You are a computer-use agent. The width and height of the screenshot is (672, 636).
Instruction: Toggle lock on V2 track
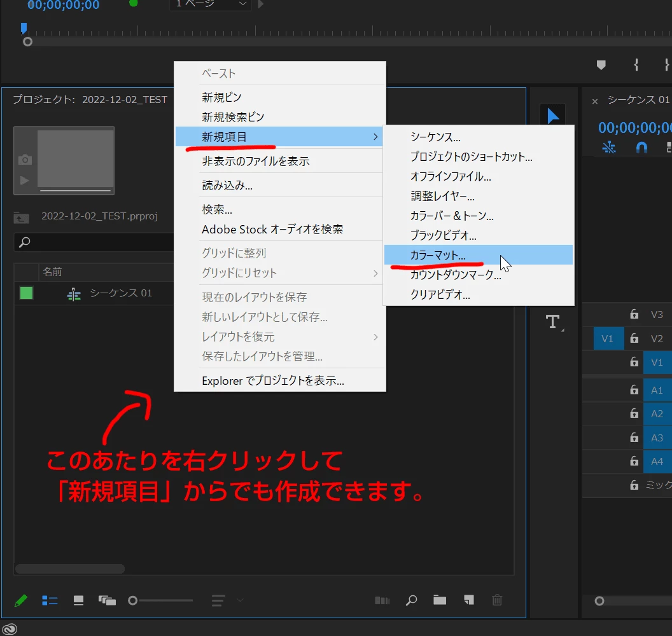point(634,338)
